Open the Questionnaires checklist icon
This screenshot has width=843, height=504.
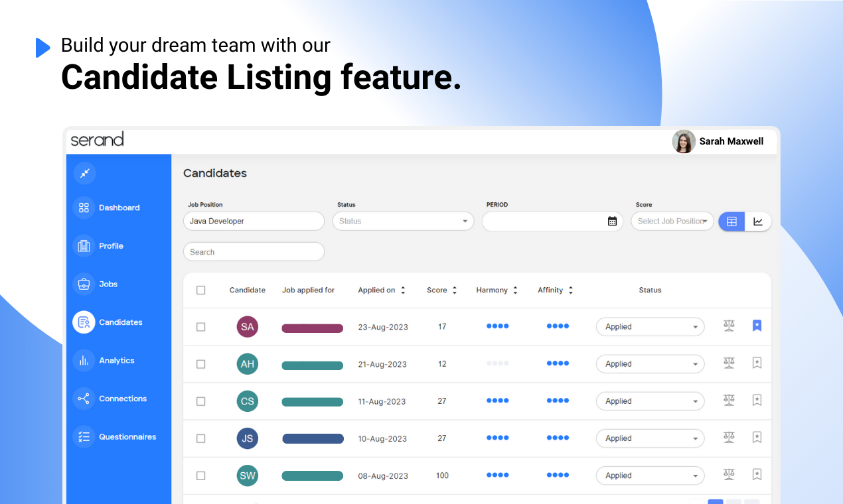click(84, 437)
